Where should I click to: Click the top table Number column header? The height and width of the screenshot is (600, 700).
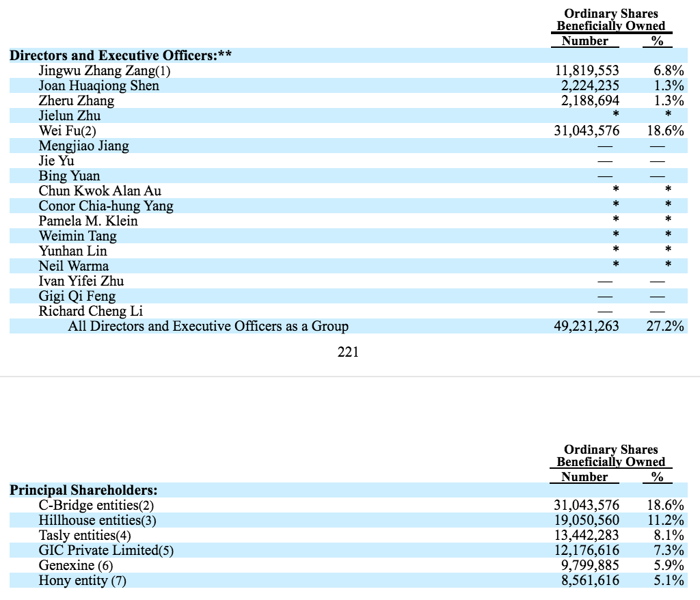click(x=585, y=41)
